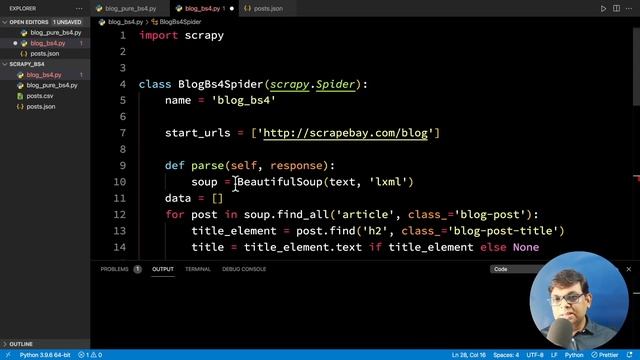Screen dimensions: 640x360
Task: Click 'def parse' on line 9
Action: click(194, 165)
